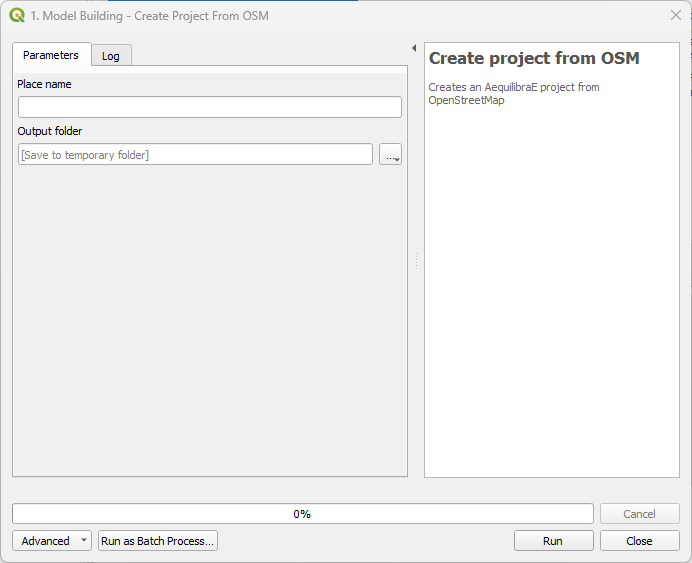The height and width of the screenshot is (563, 692).
Task: Collapse the help panel with arrow
Action: pos(414,48)
